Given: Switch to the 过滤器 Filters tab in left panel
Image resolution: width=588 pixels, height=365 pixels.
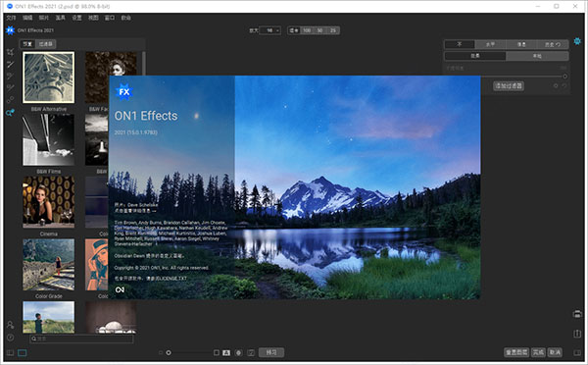Looking at the screenshot, I should (46, 44).
